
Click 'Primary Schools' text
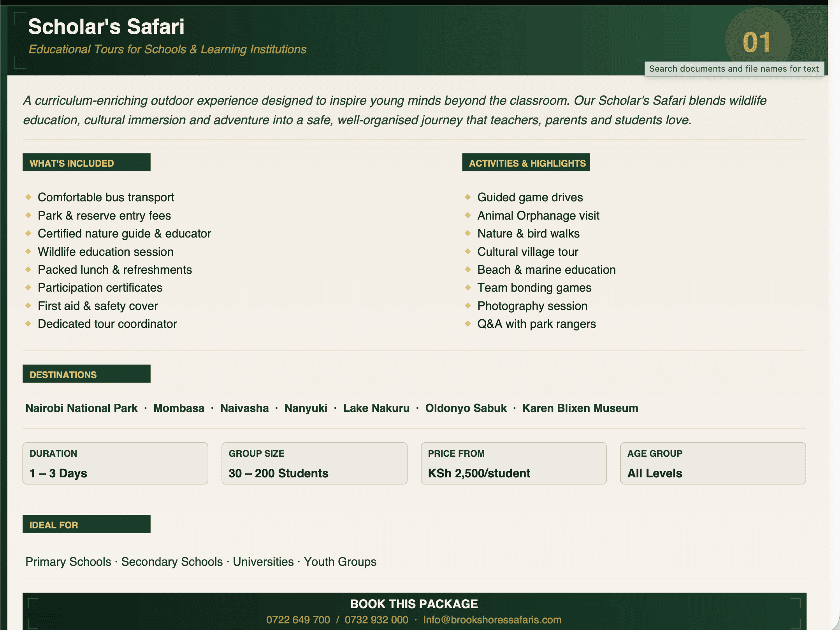68,562
